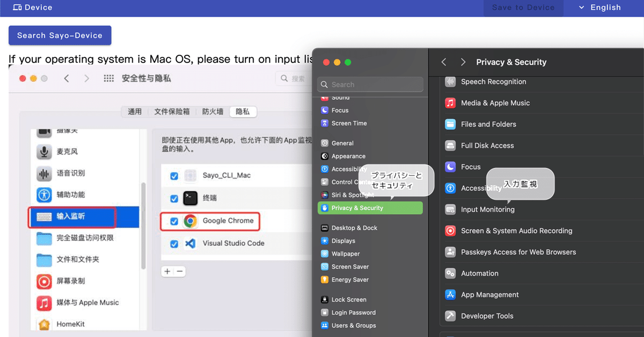
Task: Open App Management privacy row
Action: (542, 295)
